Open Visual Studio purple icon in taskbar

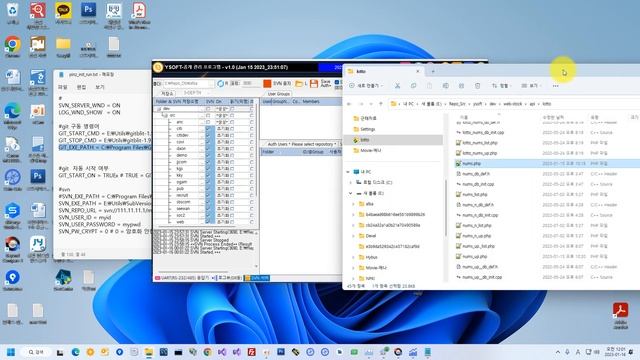pos(222,352)
